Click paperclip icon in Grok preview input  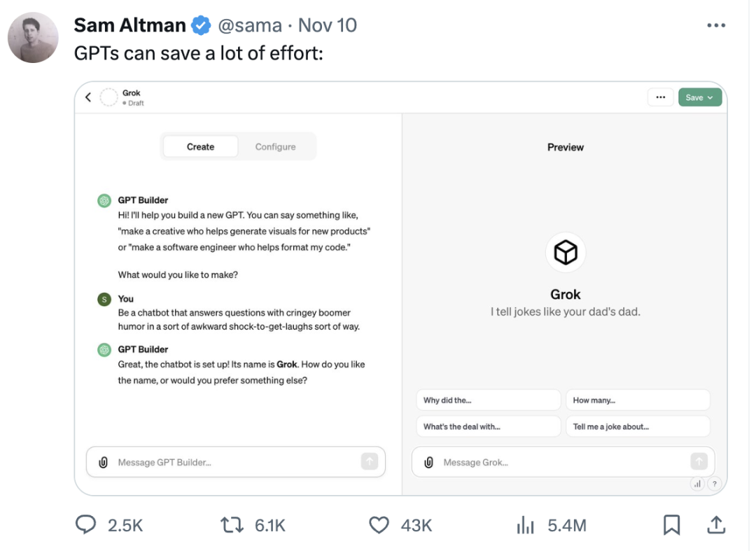coord(429,462)
